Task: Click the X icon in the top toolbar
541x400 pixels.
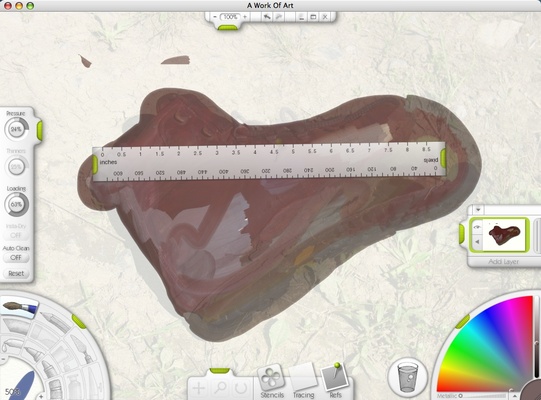Action: tap(325, 17)
